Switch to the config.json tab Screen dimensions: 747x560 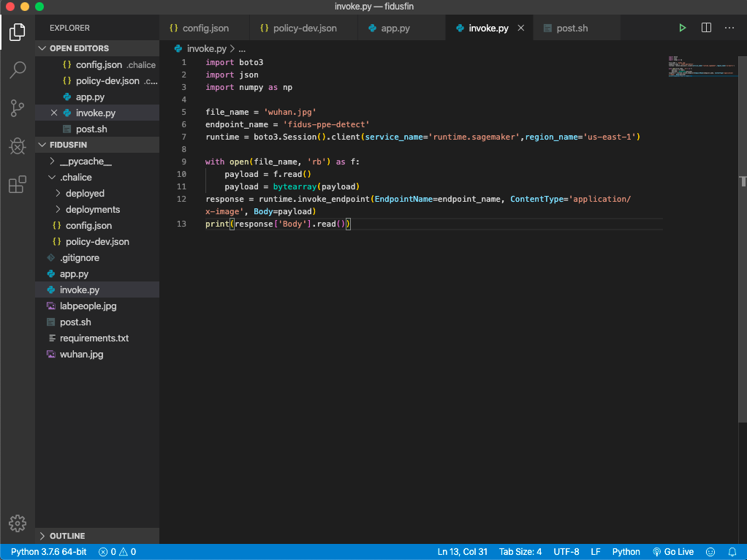pyautogui.click(x=205, y=28)
